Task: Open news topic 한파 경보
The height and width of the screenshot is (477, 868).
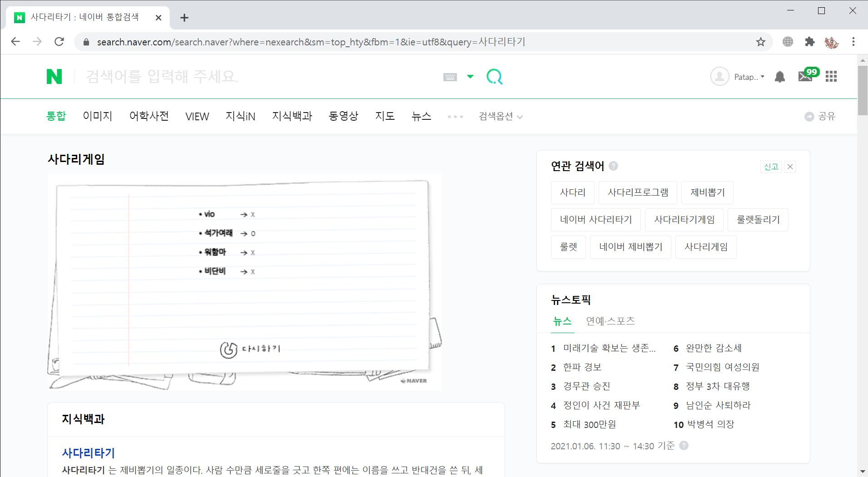Action: [x=582, y=367]
